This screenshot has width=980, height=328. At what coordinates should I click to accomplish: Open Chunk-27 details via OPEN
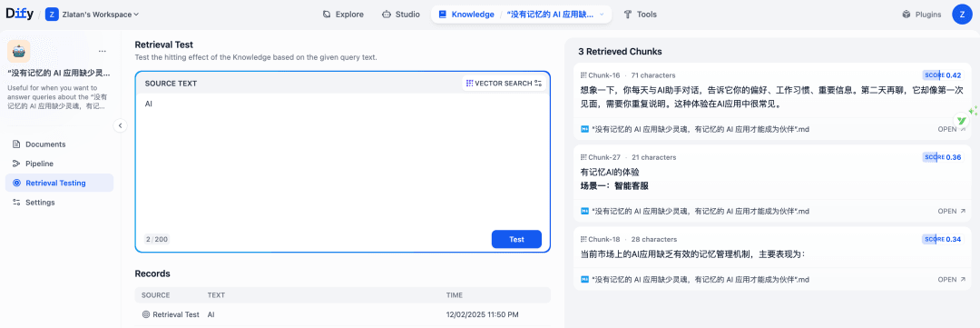[951, 211]
